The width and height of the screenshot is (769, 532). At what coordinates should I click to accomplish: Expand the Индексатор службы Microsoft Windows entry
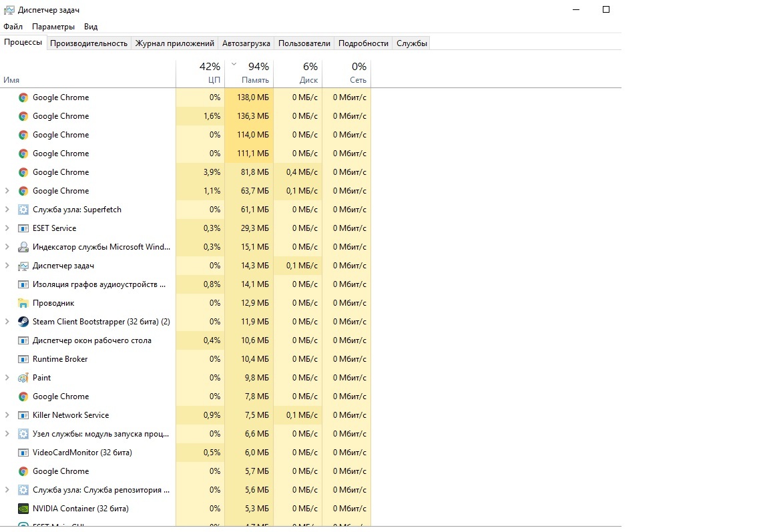click(x=7, y=246)
